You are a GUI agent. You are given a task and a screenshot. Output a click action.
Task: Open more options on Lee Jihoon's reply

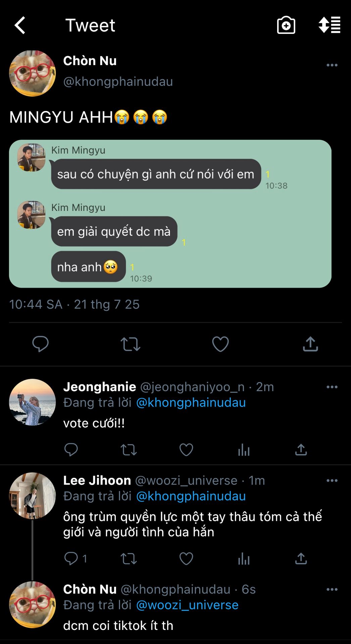click(332, 481)
